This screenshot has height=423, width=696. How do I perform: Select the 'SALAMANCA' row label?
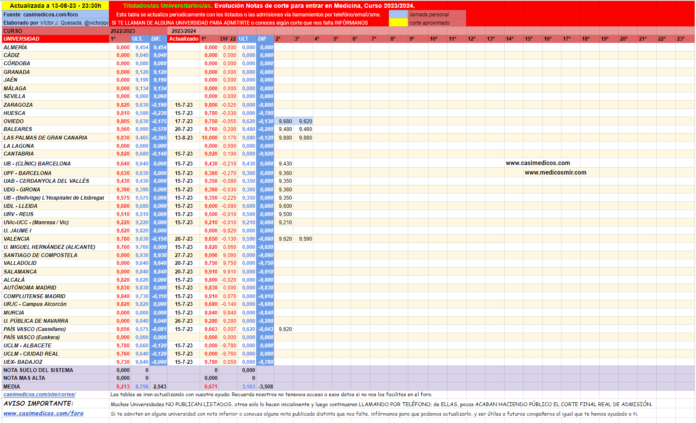click(20, 272)
